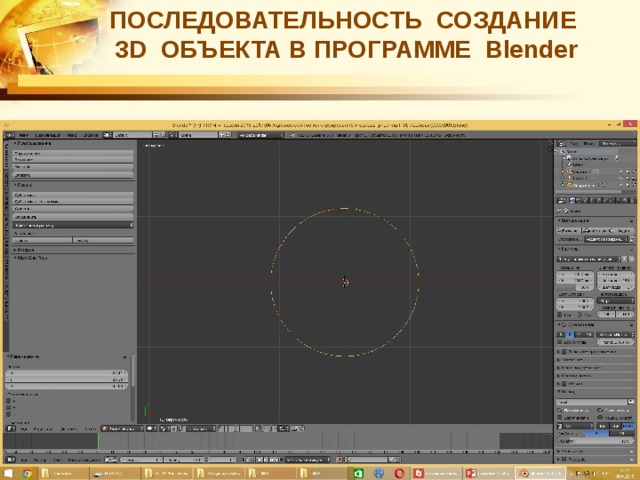This screenshot has height=480, width=640.
Task: Toggle the Border checkbox in Dimensions panel
Action: 560,315
